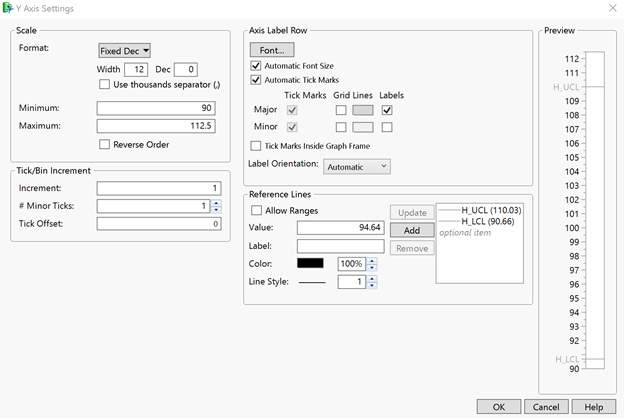Image resolution: width=624 pixels, height=418 pixels.
Task: Click H_LCL label in Preview axis
Action: [567, 359]
